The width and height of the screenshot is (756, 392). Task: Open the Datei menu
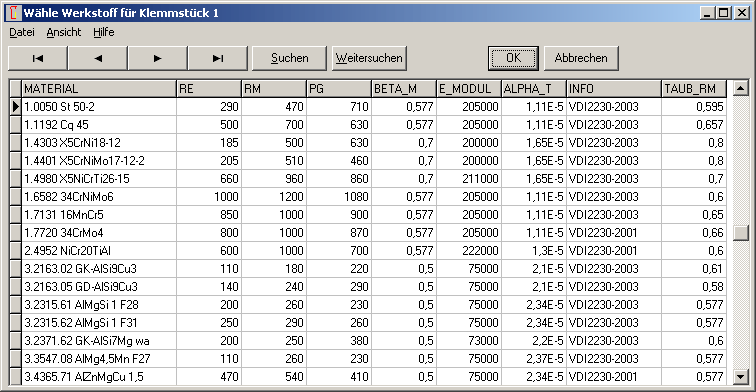click(22, 32)
